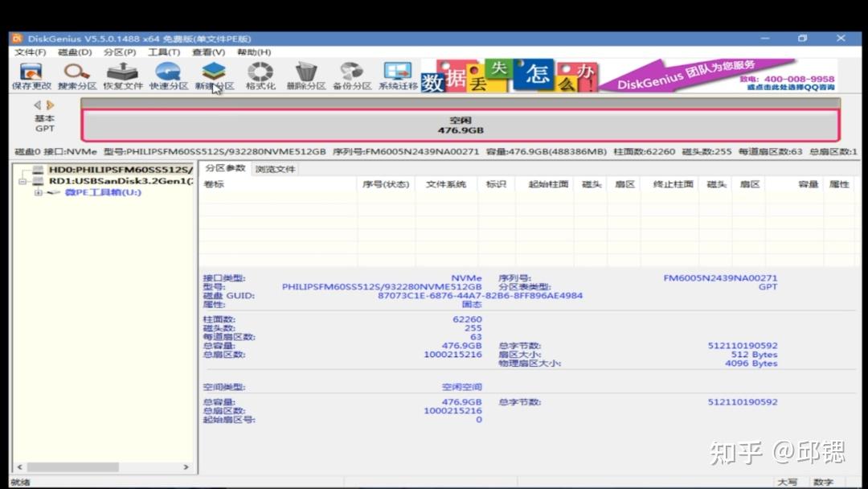This screenshot has width=868, height=489.
Task: Click the 数字 indicator in status bar
Action: click(x=823, y=483)
